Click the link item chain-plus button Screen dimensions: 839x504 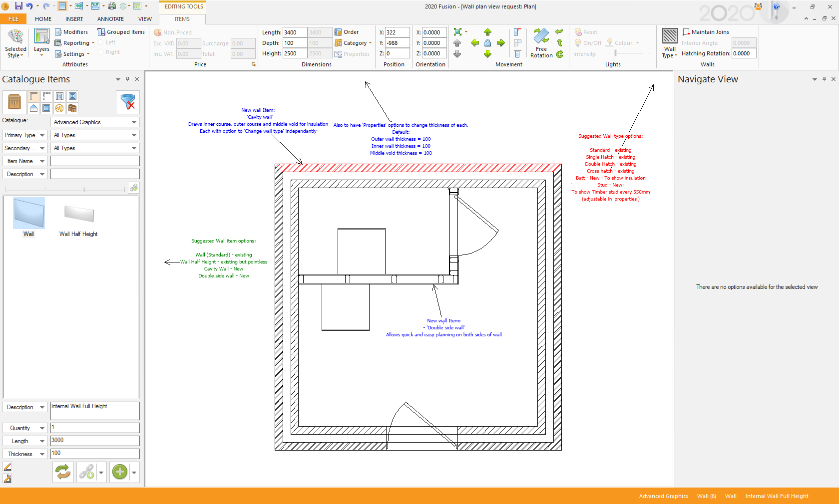pos(86,472)
